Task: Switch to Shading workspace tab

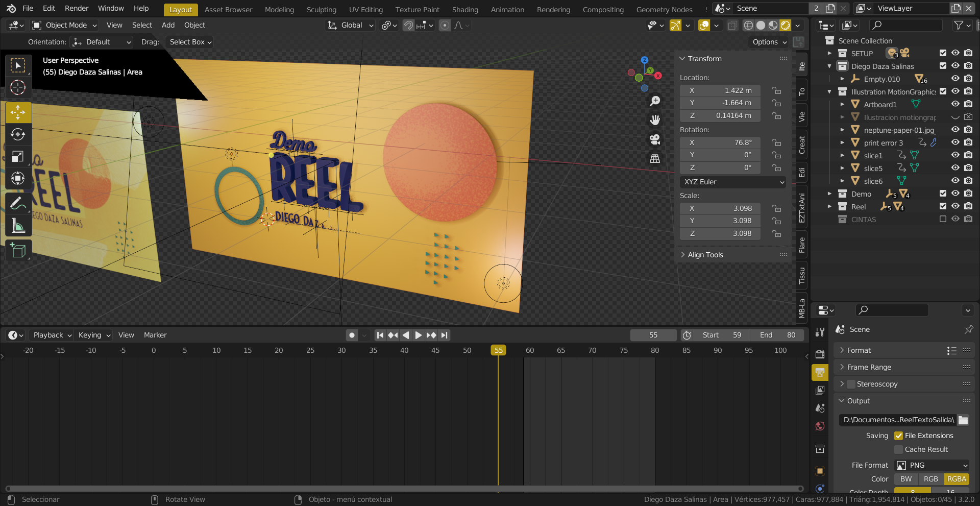Action: coord(465,10)
